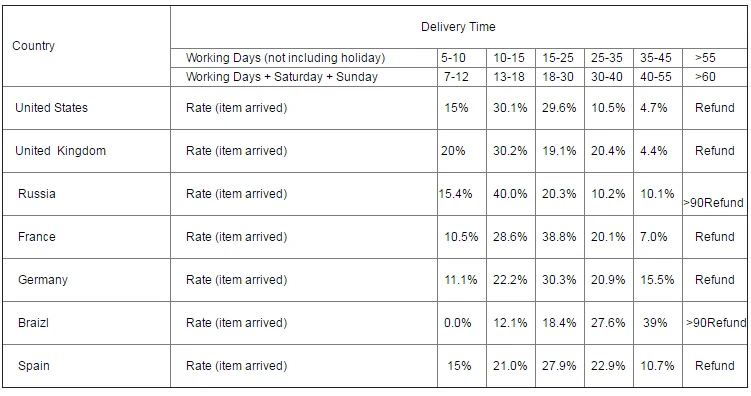Click the United States row label

[x=87, y=108]
